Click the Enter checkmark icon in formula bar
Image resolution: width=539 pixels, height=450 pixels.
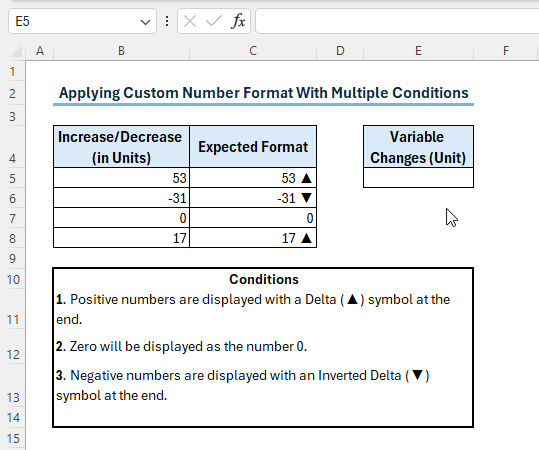pyautogui.click(x=213, y=21)
